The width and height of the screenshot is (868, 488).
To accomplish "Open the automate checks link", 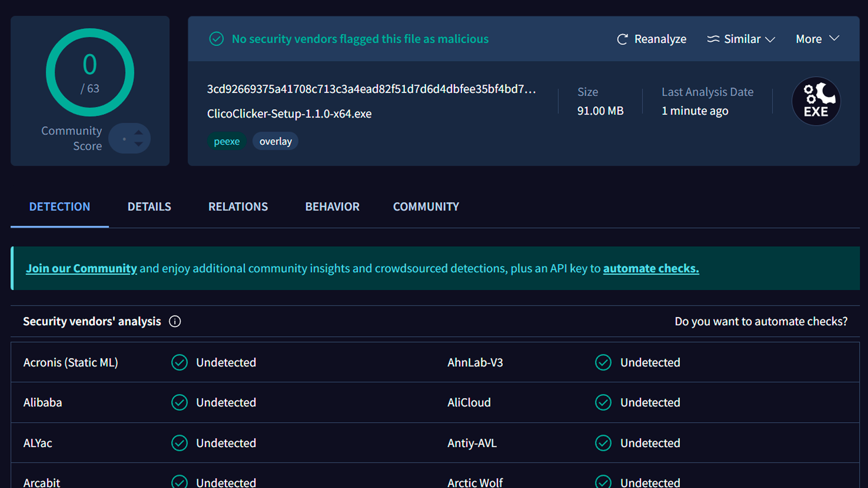I will 651,268.
